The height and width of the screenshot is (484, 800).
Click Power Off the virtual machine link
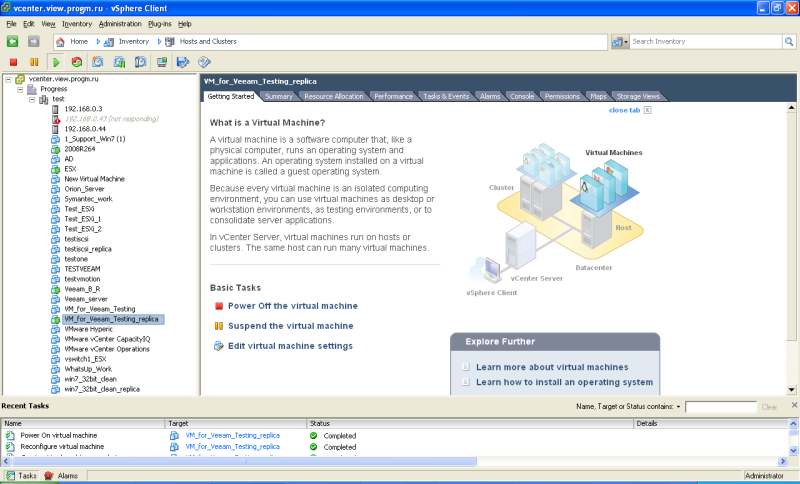click(x=292, y=306)
